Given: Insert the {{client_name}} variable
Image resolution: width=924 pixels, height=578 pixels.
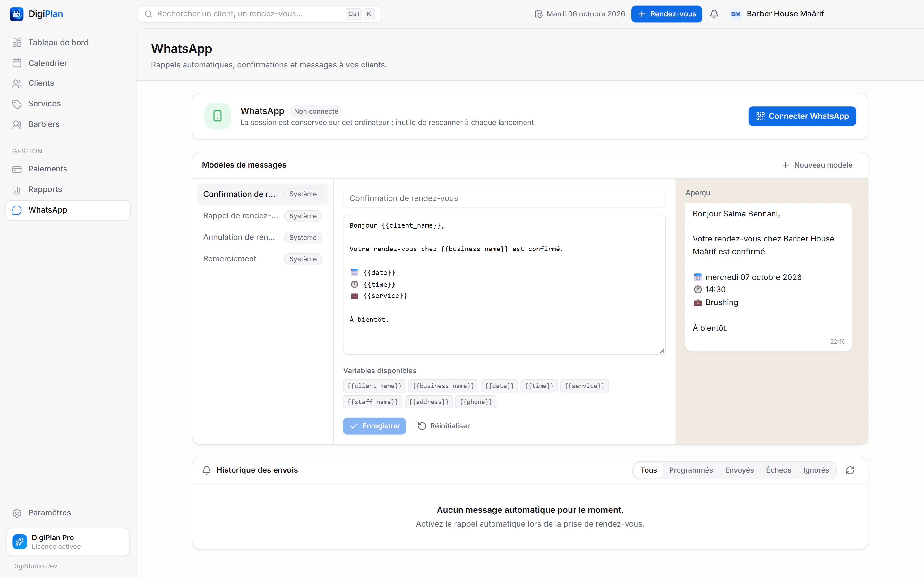Looking at the screenshot, I should click(x=374, y=386).
